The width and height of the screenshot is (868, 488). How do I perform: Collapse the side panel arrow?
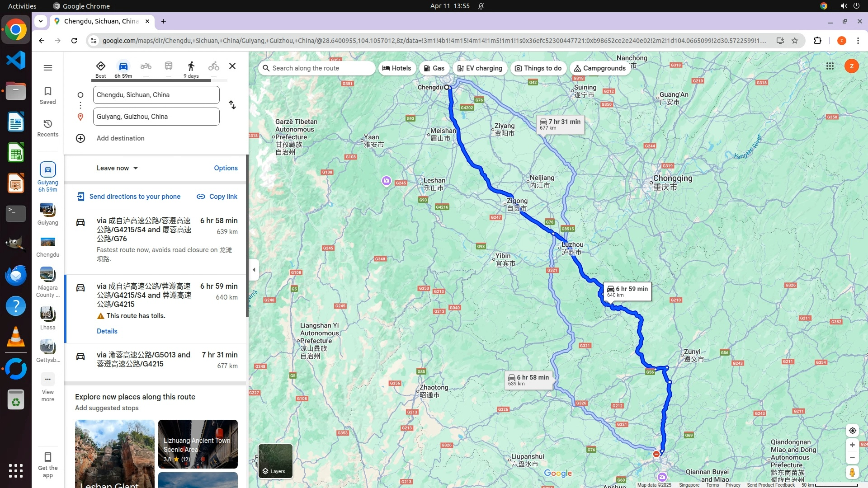pos(254,270)
